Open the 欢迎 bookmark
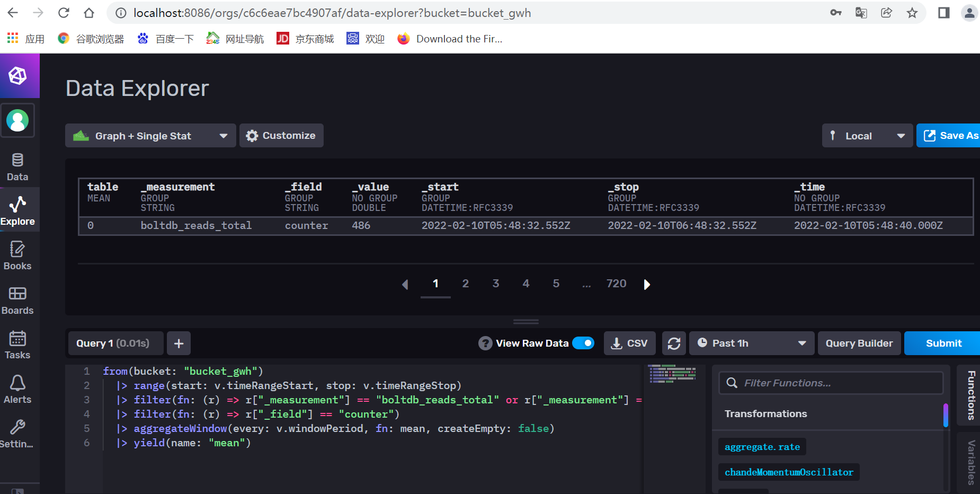The width and height of the screenshot is (980, 494). 366,39
